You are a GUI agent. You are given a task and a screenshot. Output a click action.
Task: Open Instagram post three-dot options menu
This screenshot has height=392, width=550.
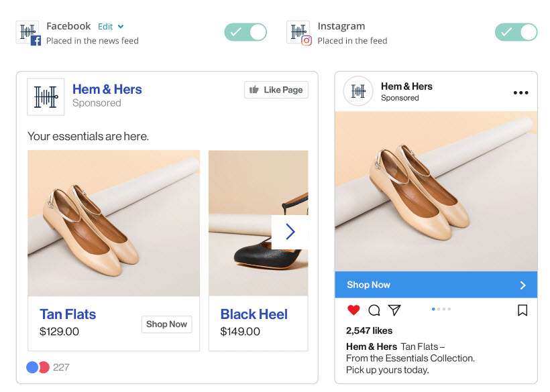click(x=520, y=93)
